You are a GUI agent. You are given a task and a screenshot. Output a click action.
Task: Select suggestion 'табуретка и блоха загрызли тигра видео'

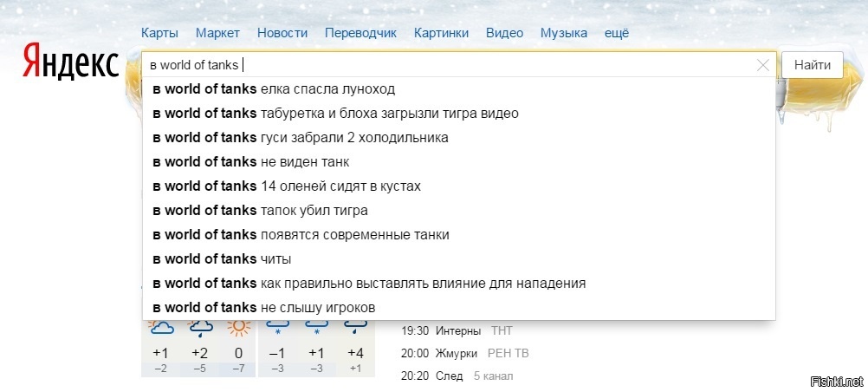tap(459, 114)
